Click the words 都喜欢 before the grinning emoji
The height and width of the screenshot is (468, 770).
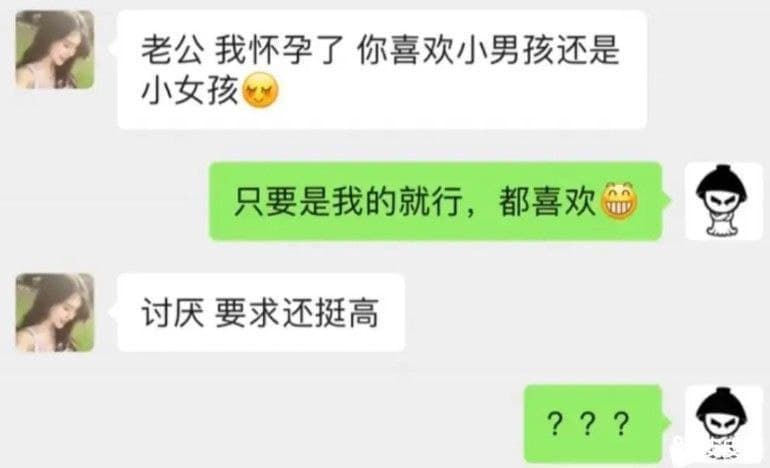pos(548,202)
